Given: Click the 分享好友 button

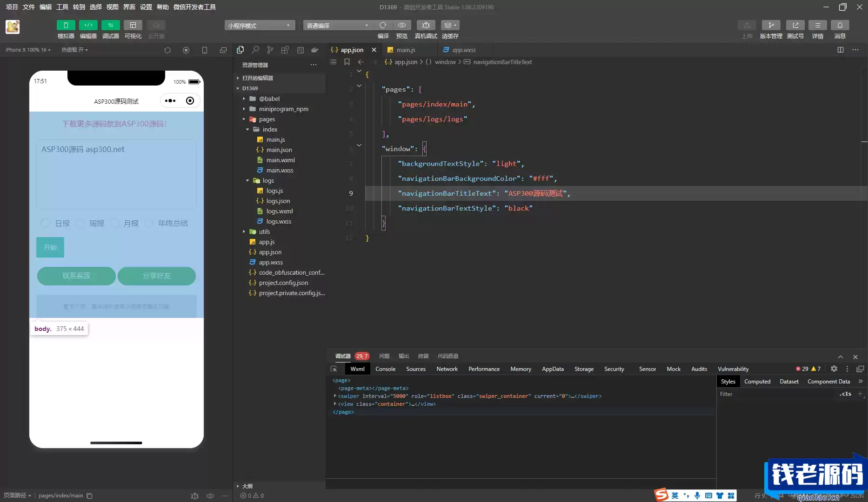Looking at the screenshot, I should pos(157,276).
